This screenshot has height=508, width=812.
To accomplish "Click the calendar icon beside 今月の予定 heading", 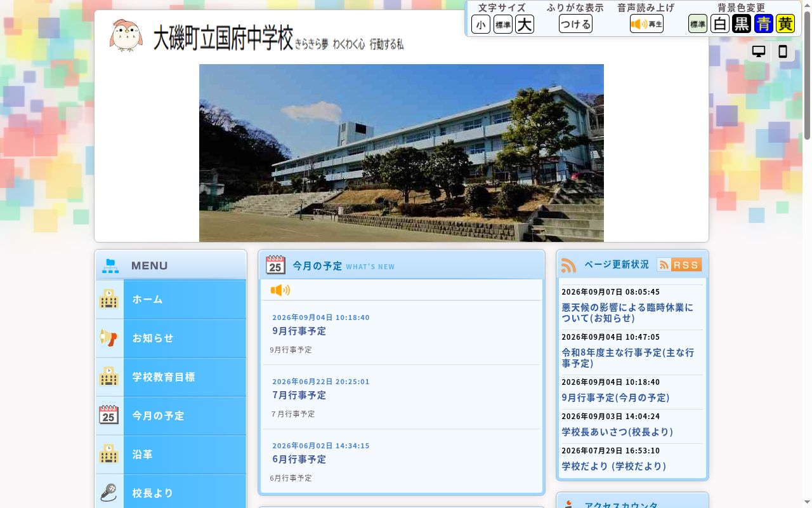I will click(275, 265).
